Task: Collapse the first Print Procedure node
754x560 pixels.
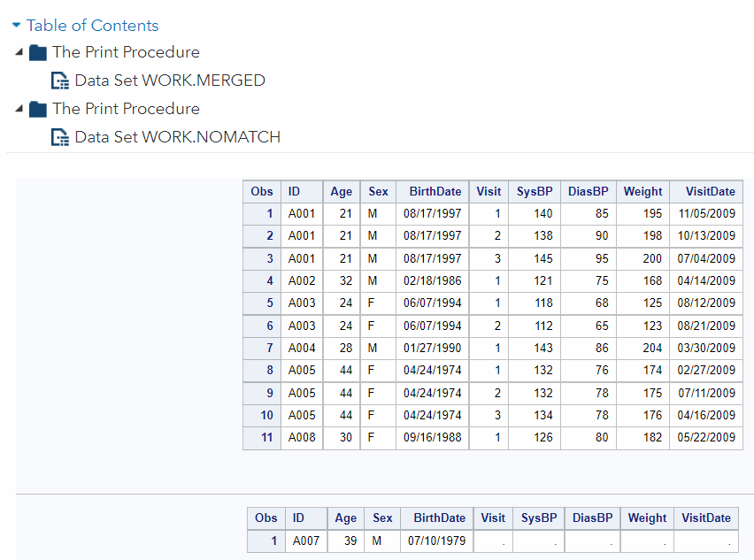Action: pyautogui.click(x=19, y=52)
